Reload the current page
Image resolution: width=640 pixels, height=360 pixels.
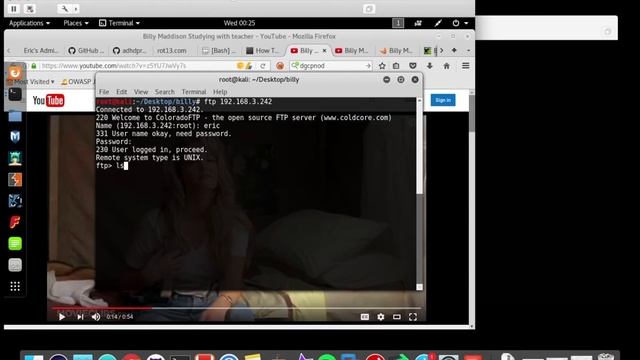pos(263,66)
